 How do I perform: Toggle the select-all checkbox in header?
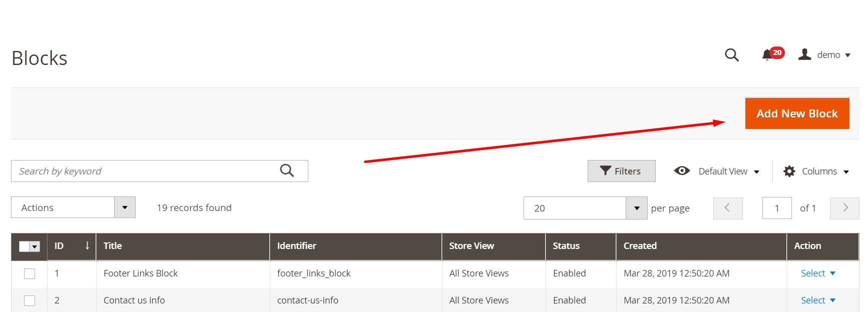25,246
